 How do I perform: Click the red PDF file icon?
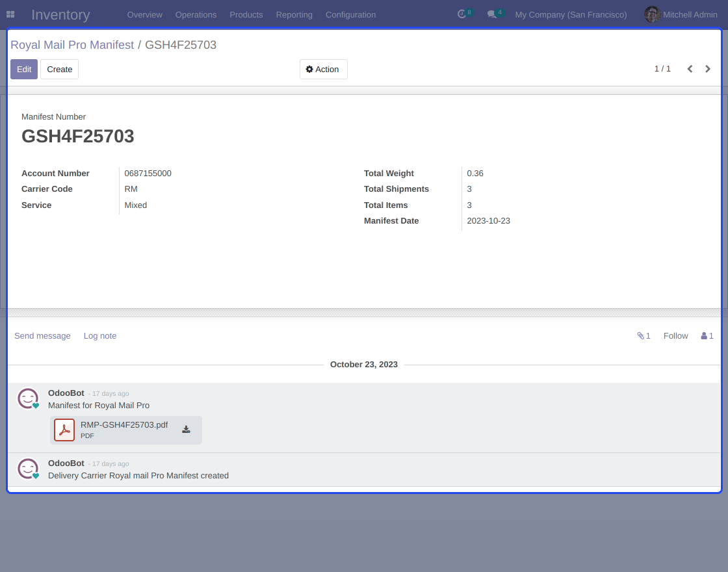pyautogui.click(x=64, y=430)
